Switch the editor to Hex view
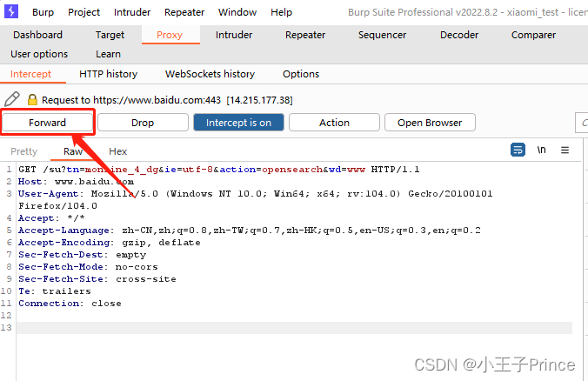This screenshot has width=588, height=381. point(117,151)
